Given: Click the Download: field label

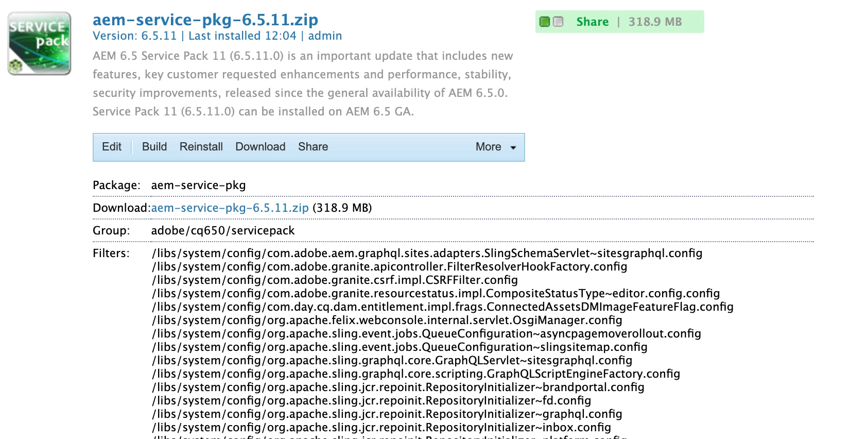Looking at the screenshot, I should click(121, 208).
